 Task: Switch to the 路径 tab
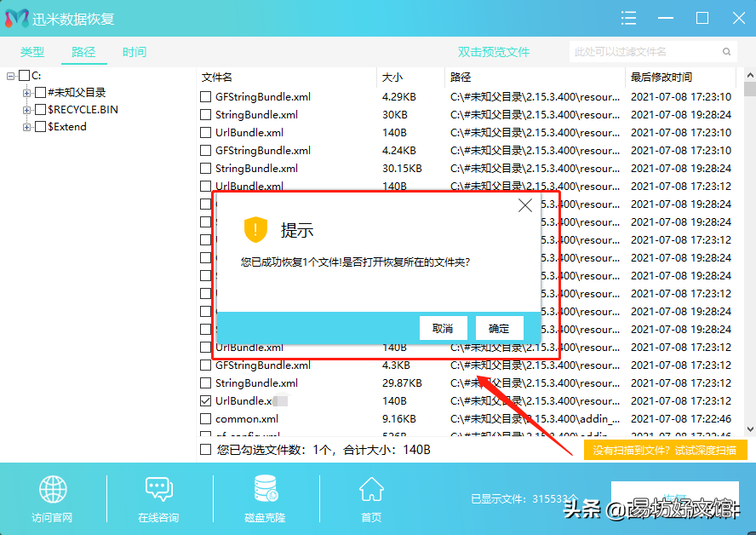(83, 52)
